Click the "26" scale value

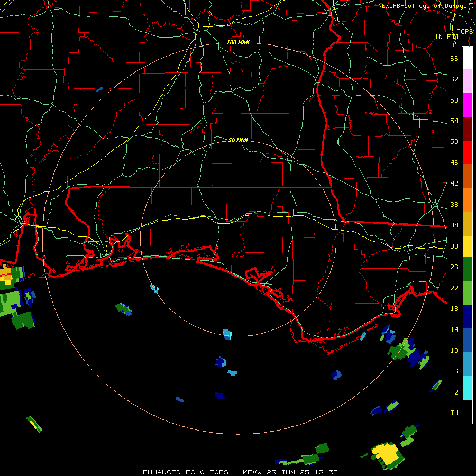(454, 267)
